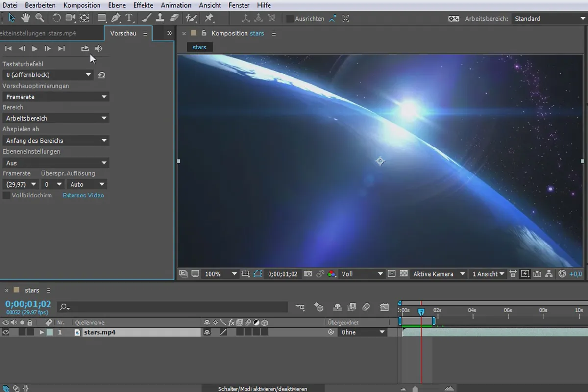Select the Zoom magnifier tool
588x392 pixels.
pos(40,18)
